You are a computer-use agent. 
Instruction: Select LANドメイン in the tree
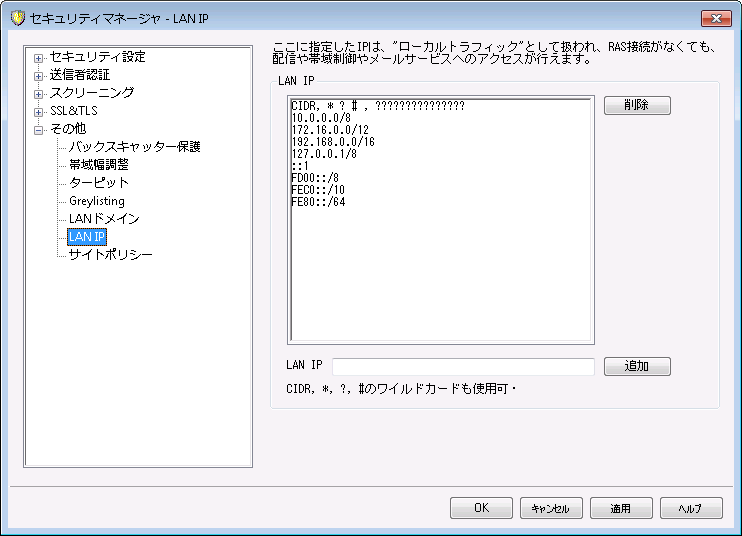104,219
